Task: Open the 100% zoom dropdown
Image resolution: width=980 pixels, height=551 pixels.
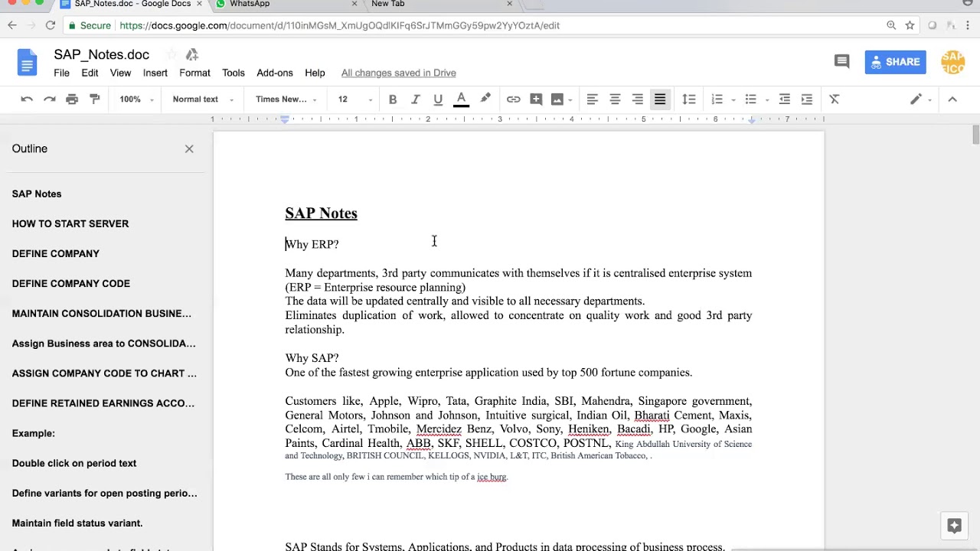Action: point(136,99)
